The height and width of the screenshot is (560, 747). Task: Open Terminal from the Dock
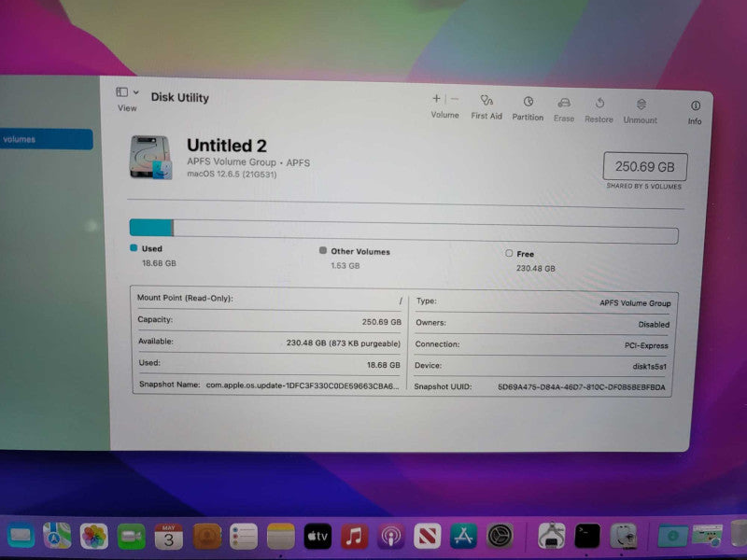click(x=587, y=536)
